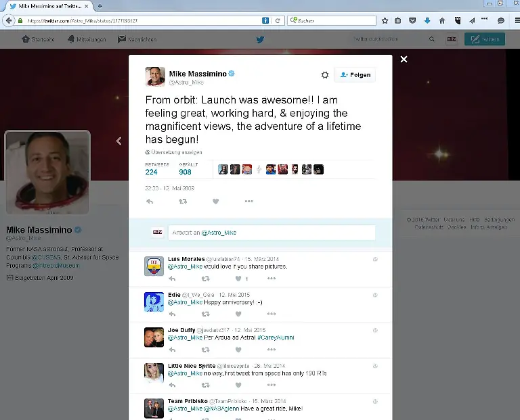
Task: Reload the page using the refresh button
Action: [278, 20]
